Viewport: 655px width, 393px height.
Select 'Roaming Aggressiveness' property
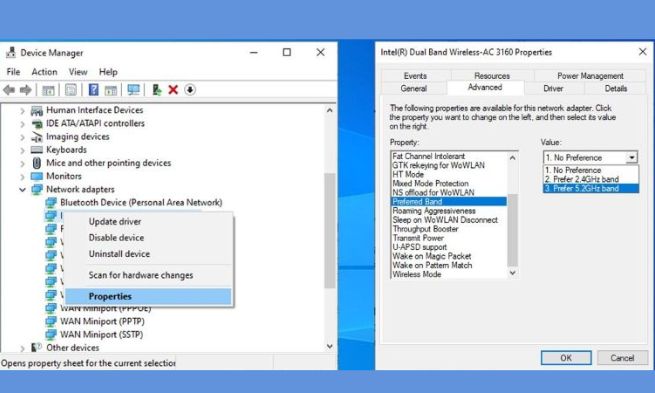click(x=434, y=211)
